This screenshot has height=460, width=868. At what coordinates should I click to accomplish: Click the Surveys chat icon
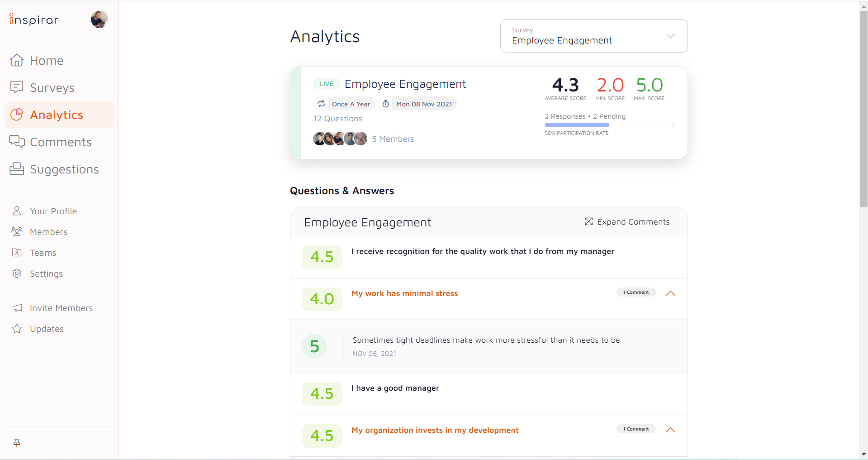[17, 87]
